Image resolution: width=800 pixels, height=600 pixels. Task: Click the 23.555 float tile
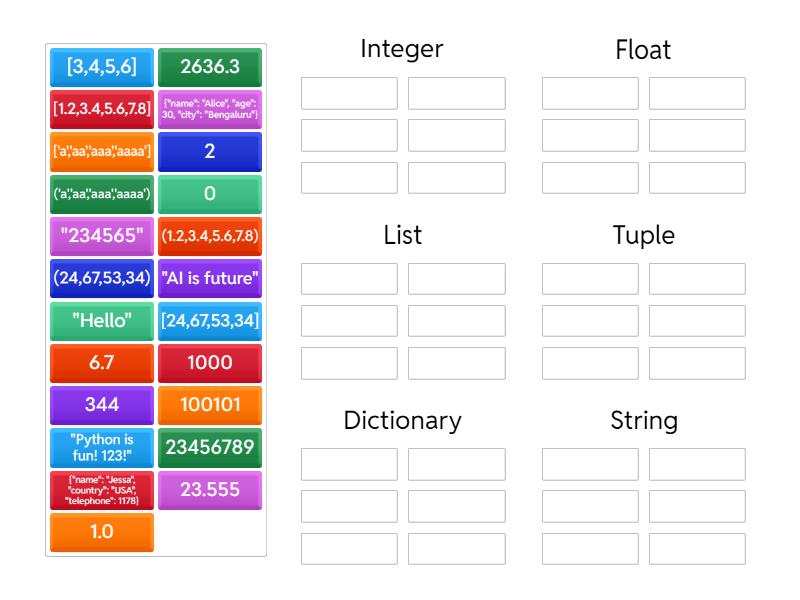coord(210,490)
